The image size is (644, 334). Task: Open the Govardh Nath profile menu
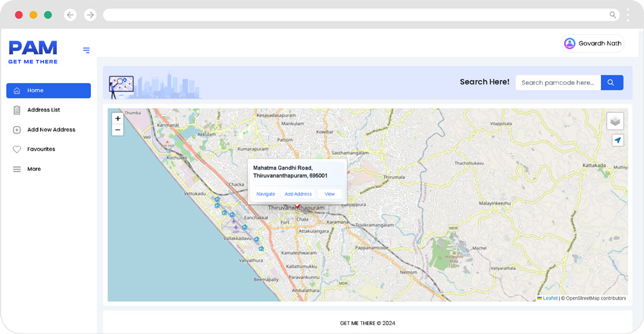[592, 43]
